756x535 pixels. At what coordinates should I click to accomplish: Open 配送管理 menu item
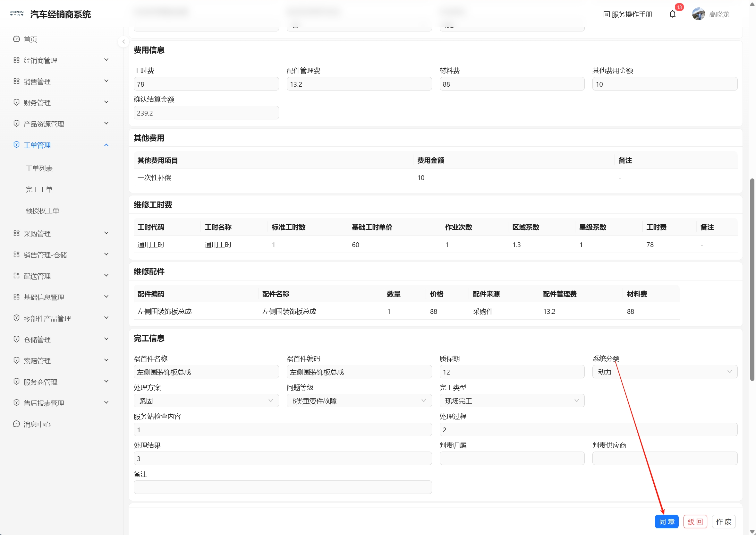37,276
